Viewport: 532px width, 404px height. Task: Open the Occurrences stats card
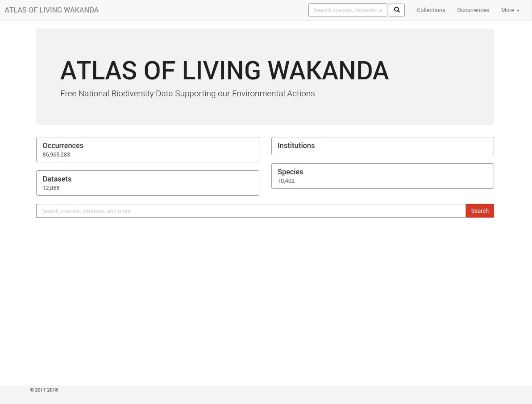tap(148, 149)
